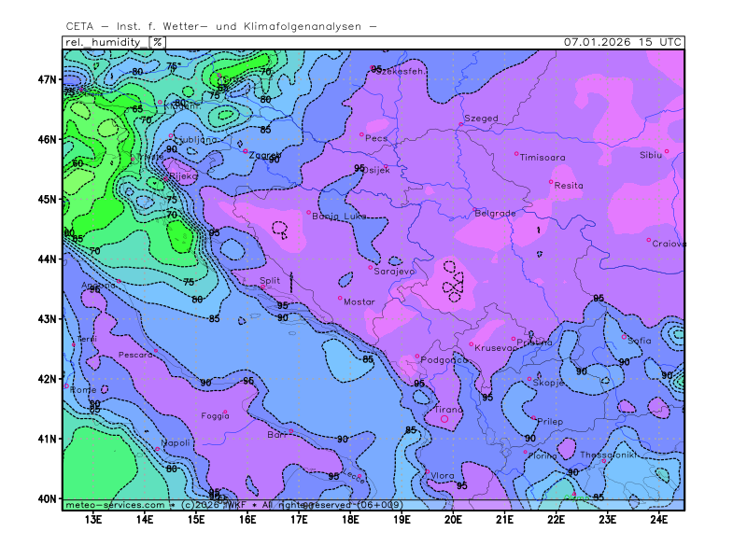Click the rel. humidity title label

click(105, 42)
